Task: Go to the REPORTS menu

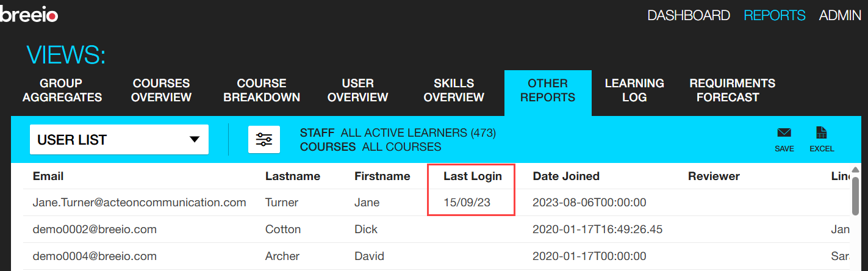Action: 775,16
